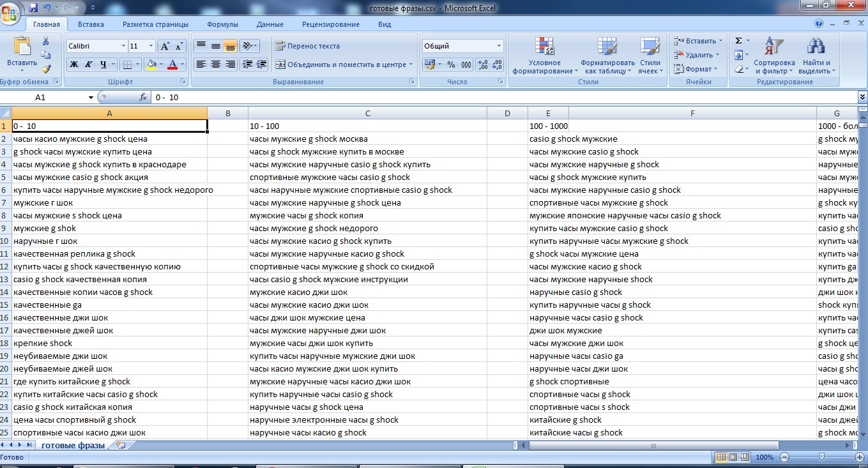This screenshot has width=868, height=468.
Task: Click the accounting number format icon
Action: coord(429,64)
